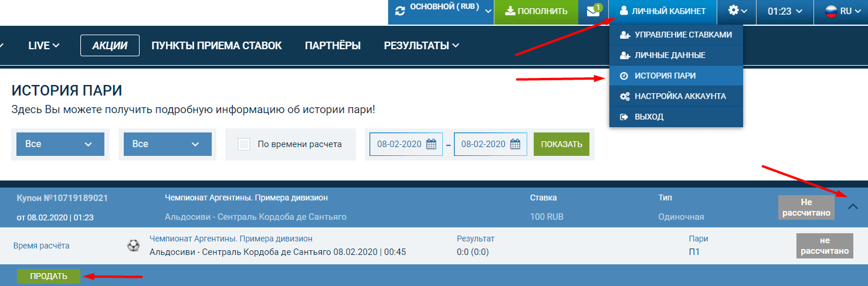
Task: Click the Время расчёта label
Action: pos(41,246)
